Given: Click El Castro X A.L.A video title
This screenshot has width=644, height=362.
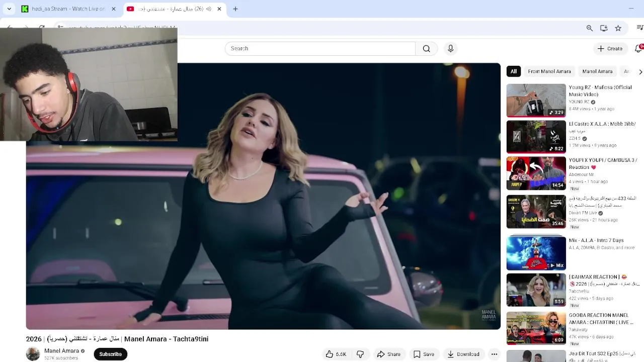Looking at the screenshot, I should (602, 127).
